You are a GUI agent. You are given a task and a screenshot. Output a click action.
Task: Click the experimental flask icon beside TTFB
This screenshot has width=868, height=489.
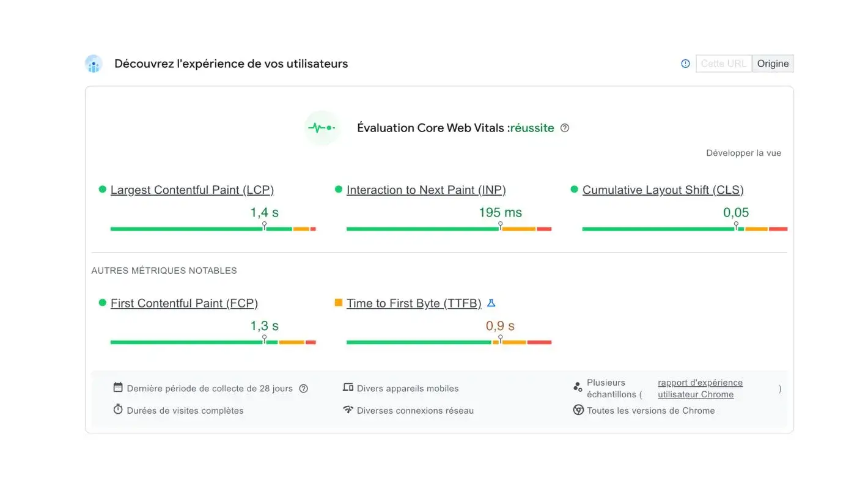pyautogui.click(x=491, y=303)
